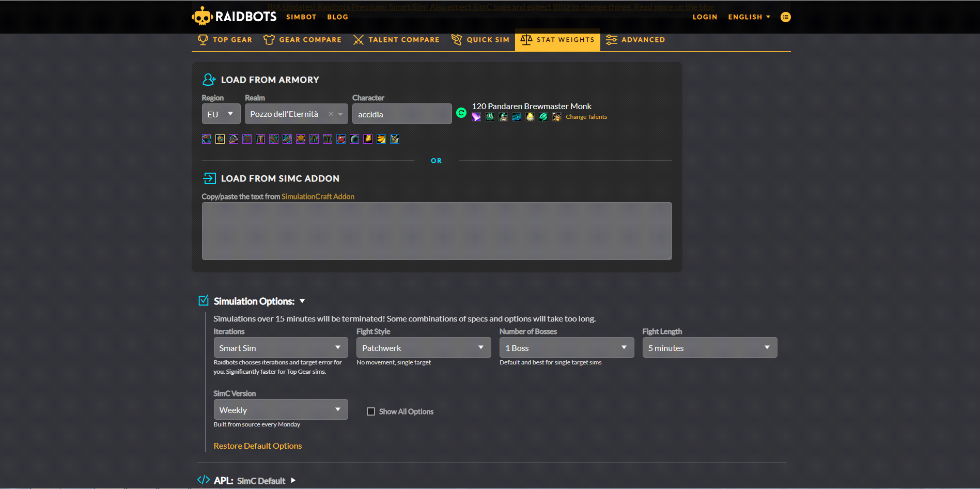Select the first talent icon, the purple beam
Screen dimensions: 980x489
(x=476, y=117)
